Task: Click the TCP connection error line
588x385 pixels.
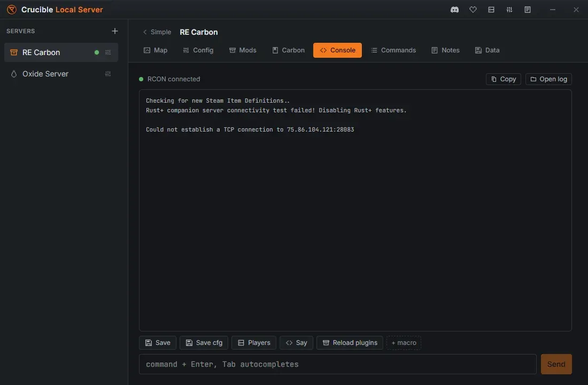Action: point(250,129)
